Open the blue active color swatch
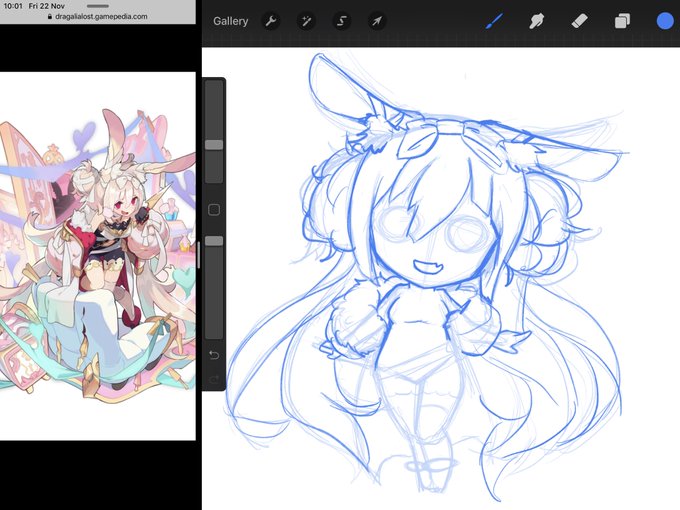 coord(665,21)
